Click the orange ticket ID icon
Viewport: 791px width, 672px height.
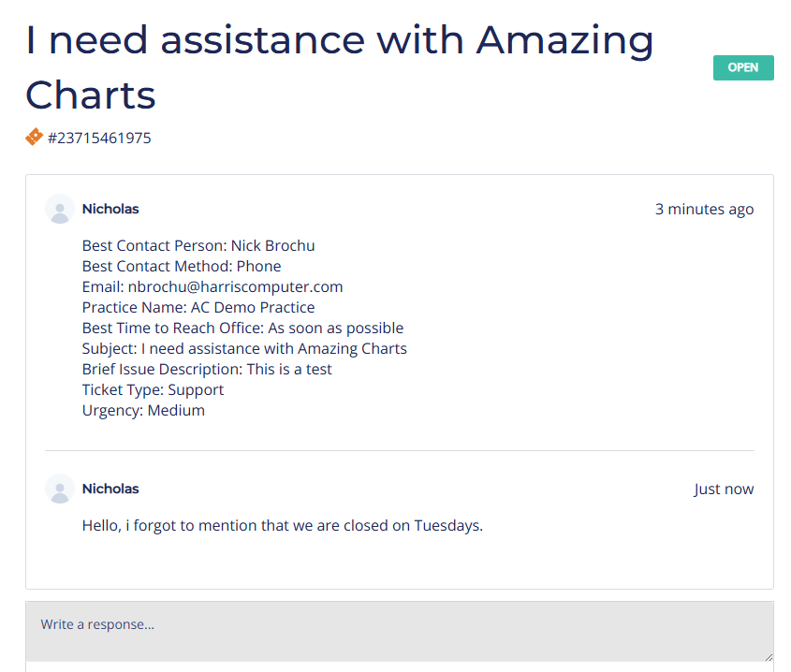[x=32, y=137]
